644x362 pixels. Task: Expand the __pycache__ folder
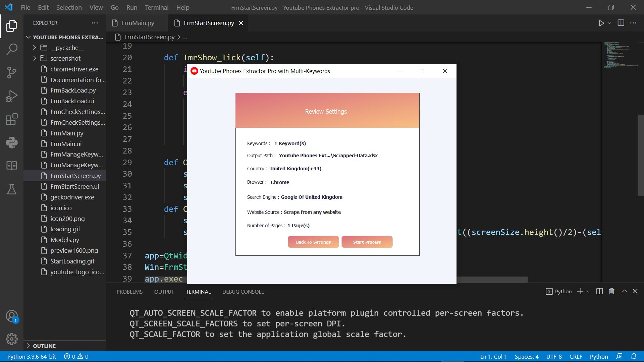(65, 48)
